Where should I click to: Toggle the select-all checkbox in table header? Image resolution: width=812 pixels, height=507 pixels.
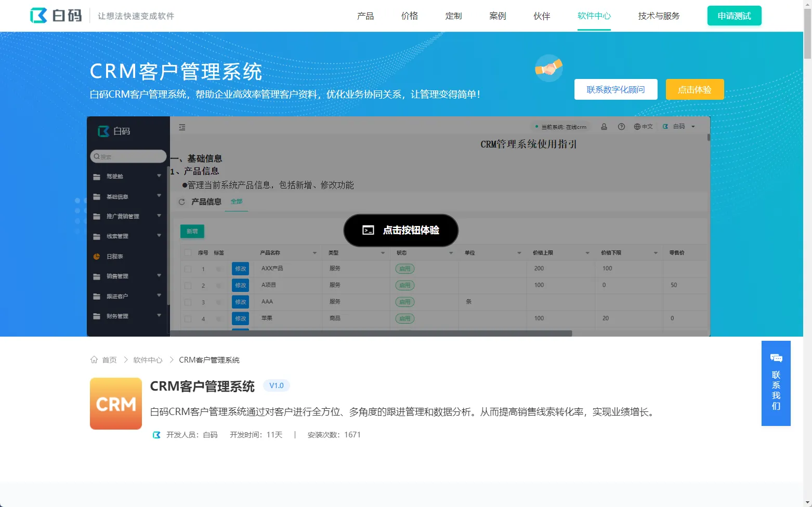point(188,253)
